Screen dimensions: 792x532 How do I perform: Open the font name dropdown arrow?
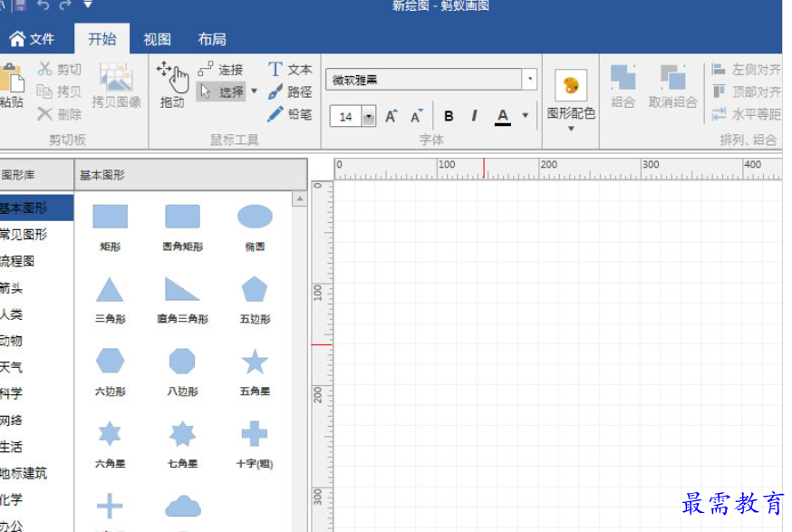529,79
